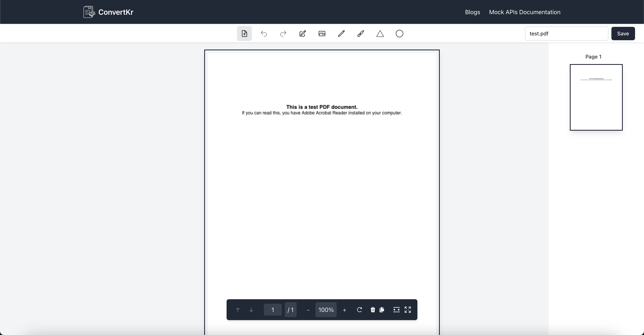This screenshot has width=644, height=335.
Task: Select the pencil drawing tool
Action: (x=341, y=34)
